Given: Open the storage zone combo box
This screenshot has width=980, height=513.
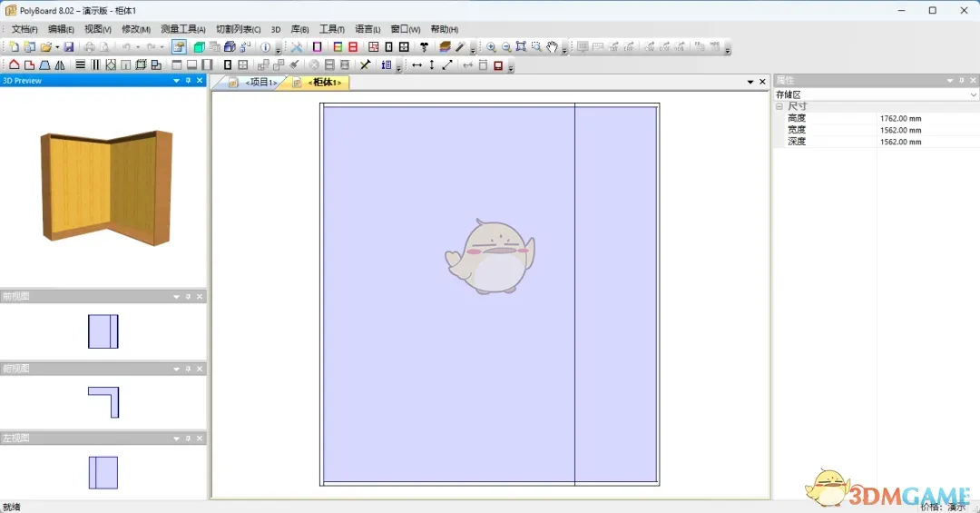Looking at the screenshot, I should [876, 94].
